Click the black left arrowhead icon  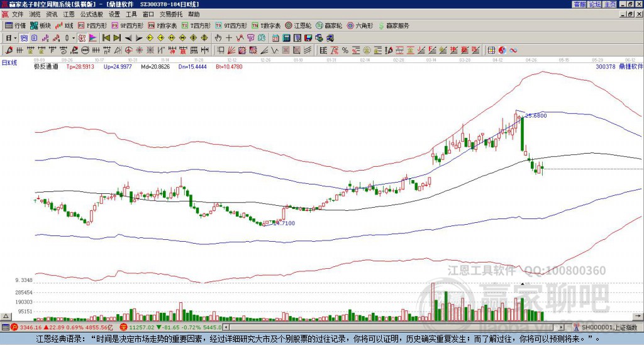click(128, 38)
